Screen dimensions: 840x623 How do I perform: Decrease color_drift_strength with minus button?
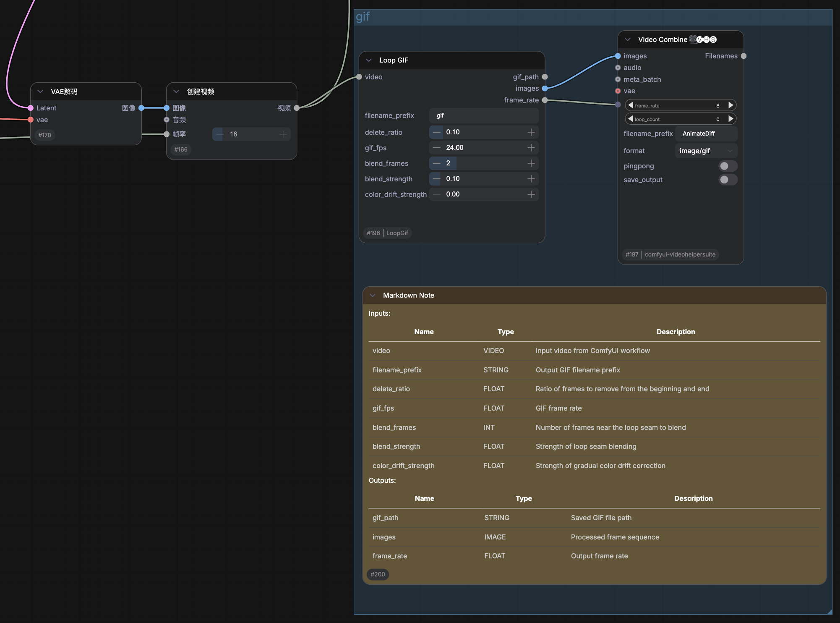point(437,194)
